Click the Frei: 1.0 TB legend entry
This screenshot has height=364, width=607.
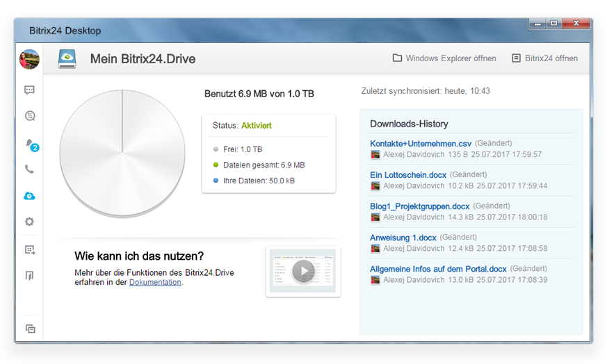point(238,149)
